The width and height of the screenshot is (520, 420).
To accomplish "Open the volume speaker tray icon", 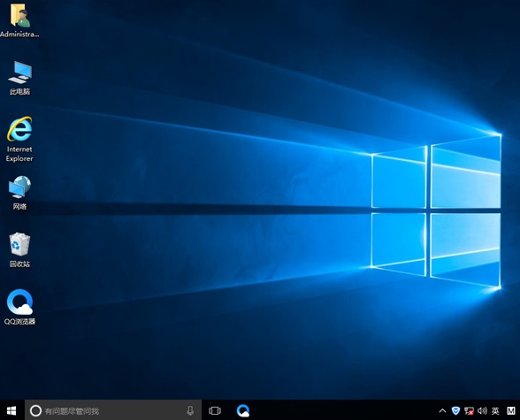I will click(482, 411).
